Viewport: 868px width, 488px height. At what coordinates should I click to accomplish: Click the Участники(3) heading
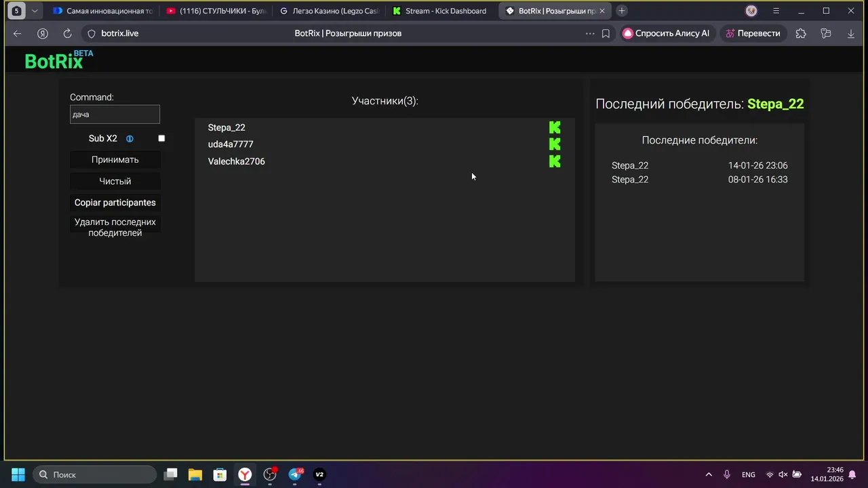point(385,101)
